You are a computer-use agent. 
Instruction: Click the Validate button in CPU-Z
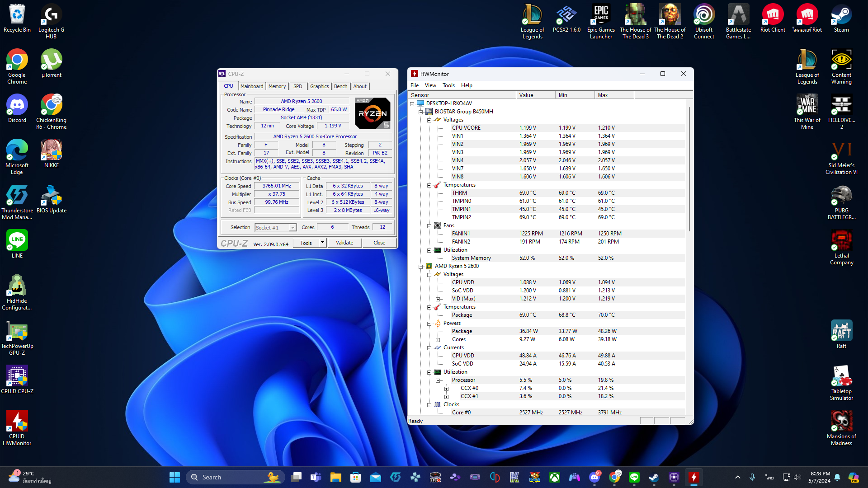[344, 243]
